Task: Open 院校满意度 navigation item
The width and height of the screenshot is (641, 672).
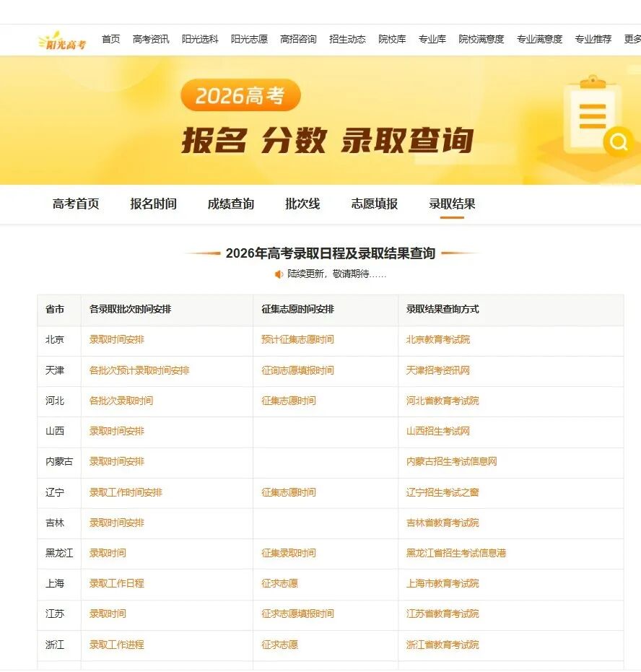Action: click(481, 39)
